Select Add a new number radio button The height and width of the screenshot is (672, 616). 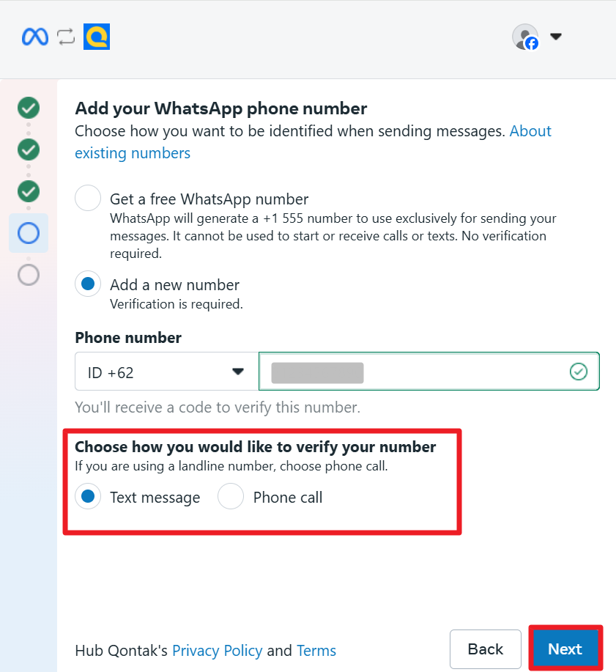(88, 284)
